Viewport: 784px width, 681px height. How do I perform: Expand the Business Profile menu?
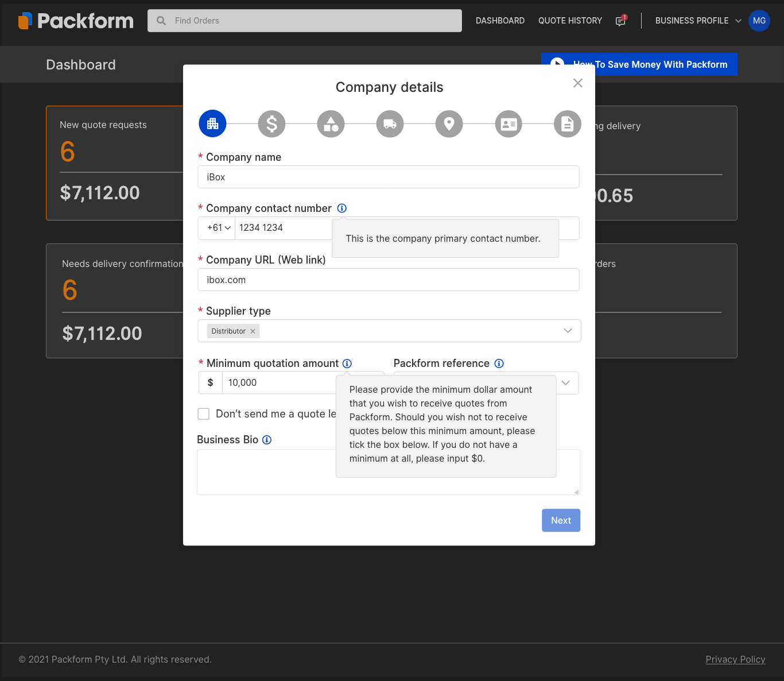pyautogui.click(x=698, y=21)
